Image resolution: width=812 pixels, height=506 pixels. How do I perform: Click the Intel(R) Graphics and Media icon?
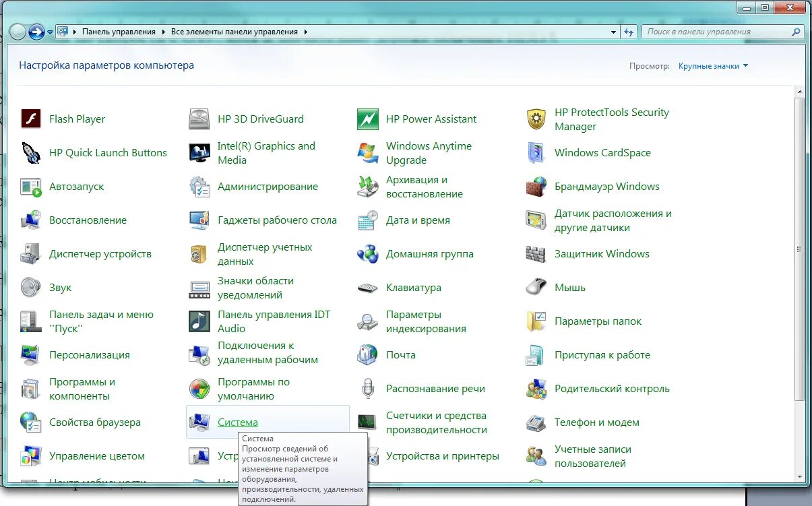point(199,153)
